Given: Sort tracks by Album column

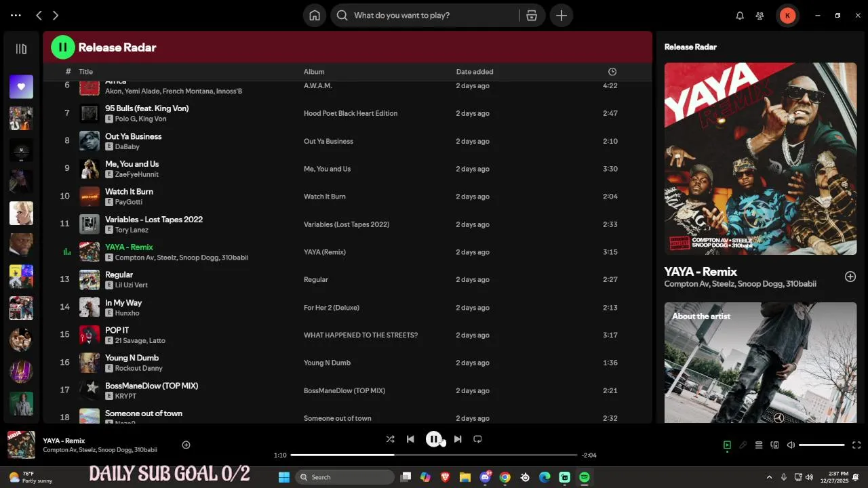Looking at the screenshot, I should tap(314, 72).
